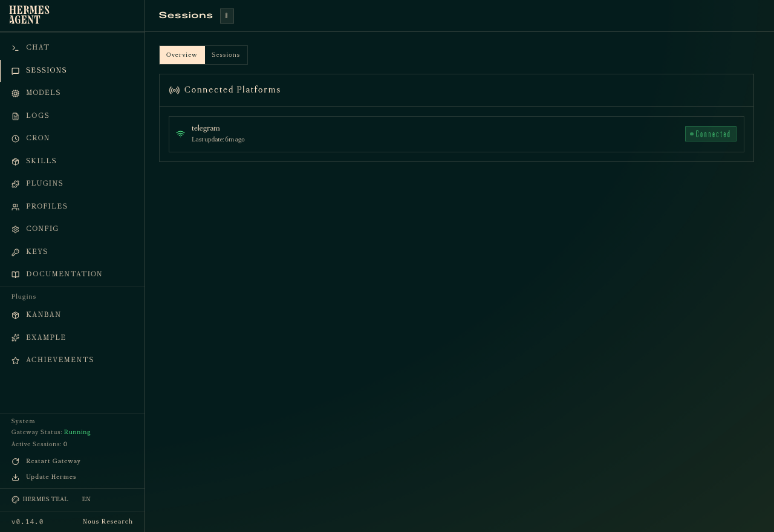Click the Connected Platforms broadcast icon
This screenshot has width=774, height=532.
174,90
